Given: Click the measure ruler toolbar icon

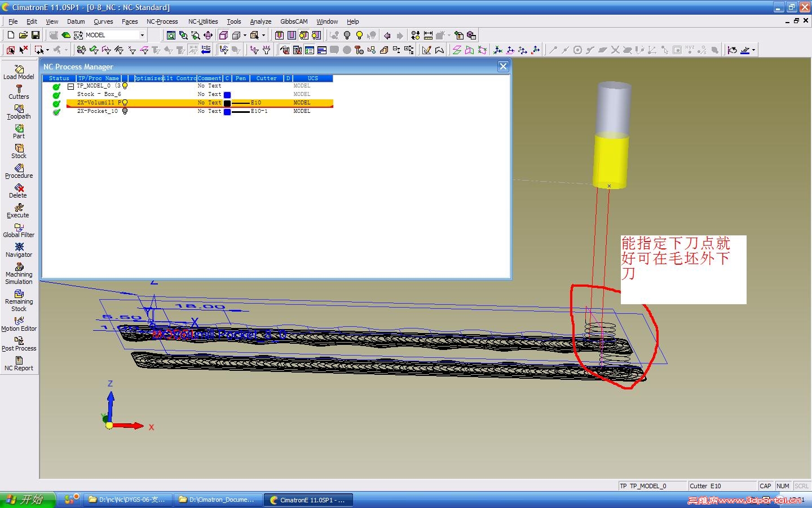Looking at the screenshot, I should click(x=428, y=35).
